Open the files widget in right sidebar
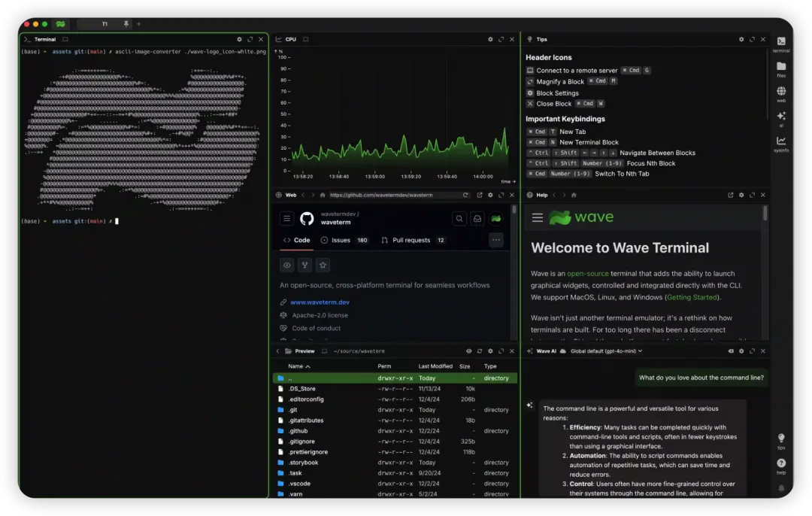812x516 pixels. click(x=781, y=68)
